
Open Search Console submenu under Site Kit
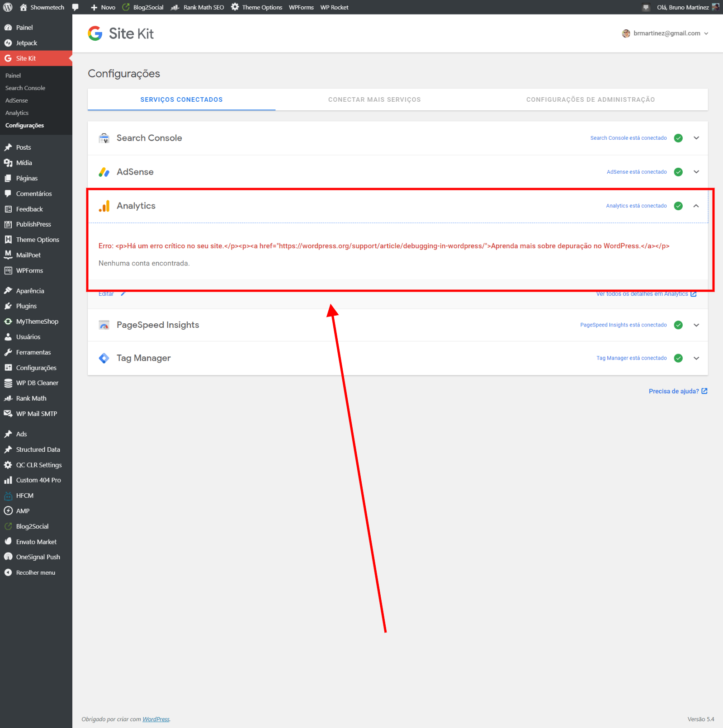(x=25, y=88)
